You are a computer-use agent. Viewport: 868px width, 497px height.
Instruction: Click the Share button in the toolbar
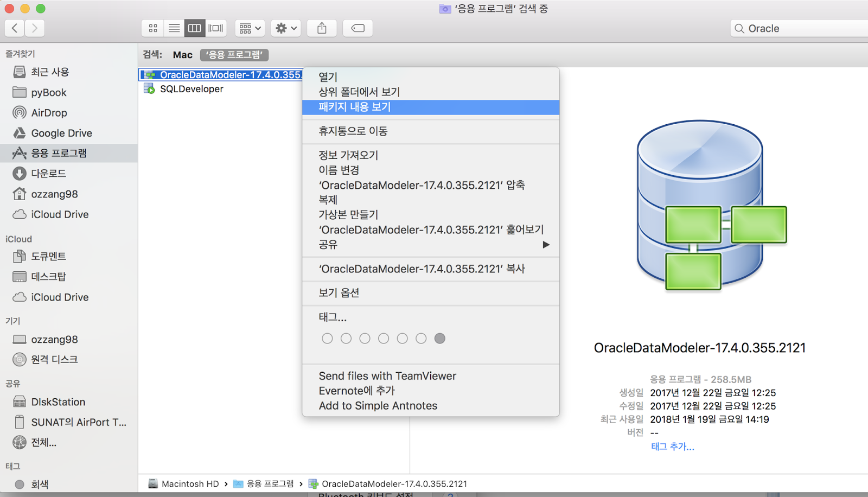322,28
